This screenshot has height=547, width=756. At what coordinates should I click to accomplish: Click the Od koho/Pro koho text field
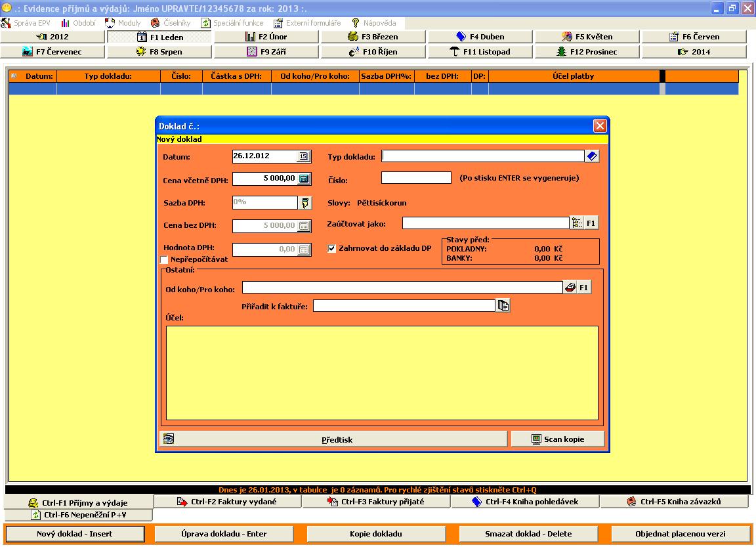pyautogui.click(x=402, y=288)
